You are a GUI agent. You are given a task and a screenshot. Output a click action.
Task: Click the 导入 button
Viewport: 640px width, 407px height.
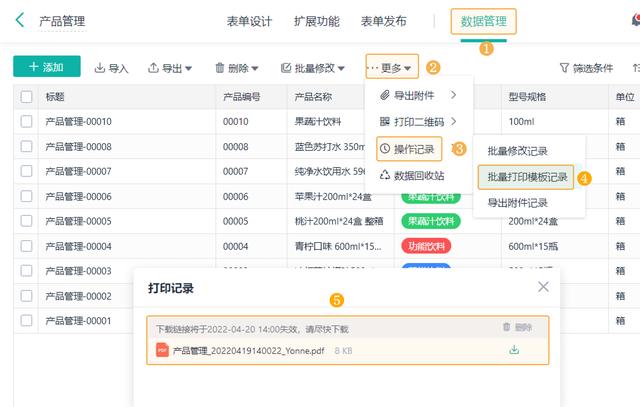click(x=111, y=68)
